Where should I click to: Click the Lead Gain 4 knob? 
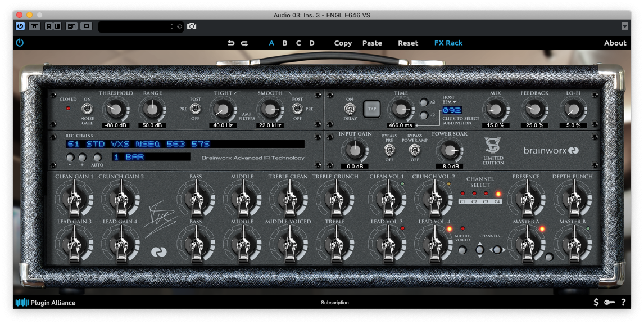(121, 245)
